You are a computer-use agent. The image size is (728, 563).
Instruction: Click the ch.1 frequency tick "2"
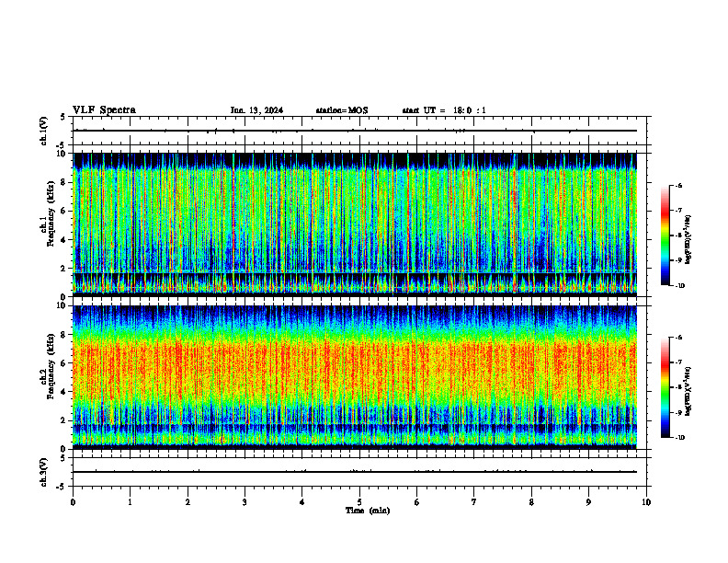(64, 268)
